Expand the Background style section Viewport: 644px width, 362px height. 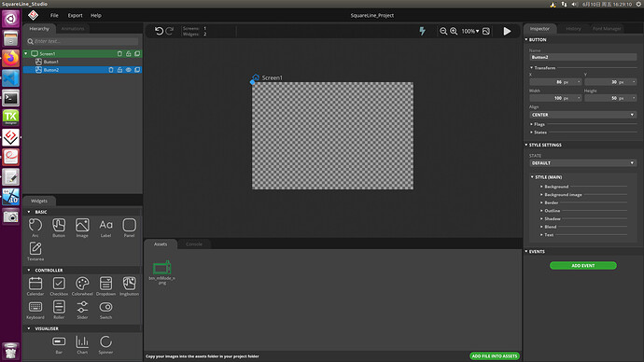pos(555,187)
